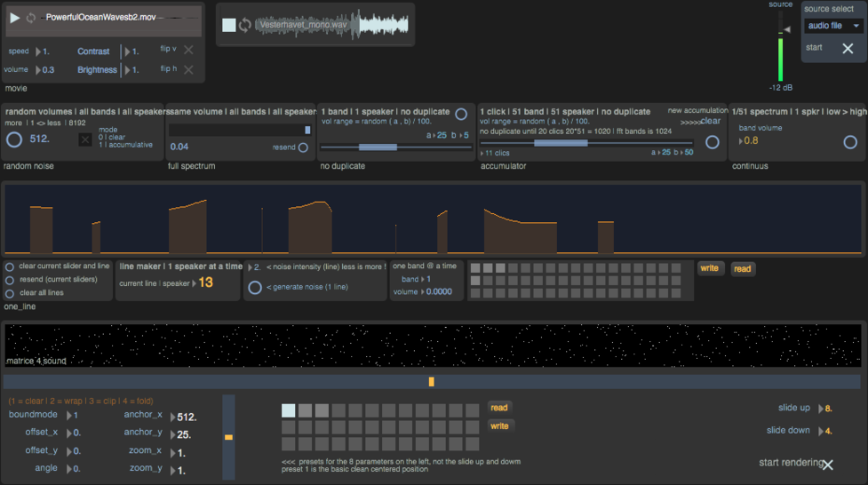Click the generate noise circle button

255,288
